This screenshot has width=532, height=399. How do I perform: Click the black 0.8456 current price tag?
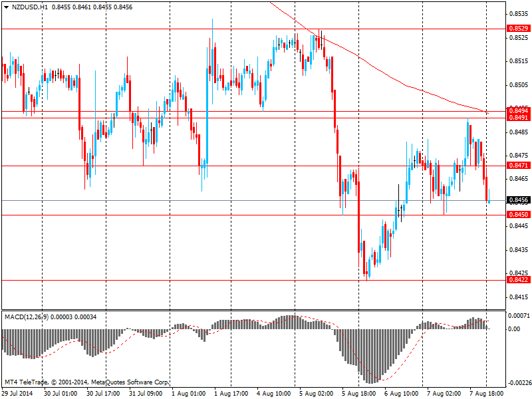518,200
